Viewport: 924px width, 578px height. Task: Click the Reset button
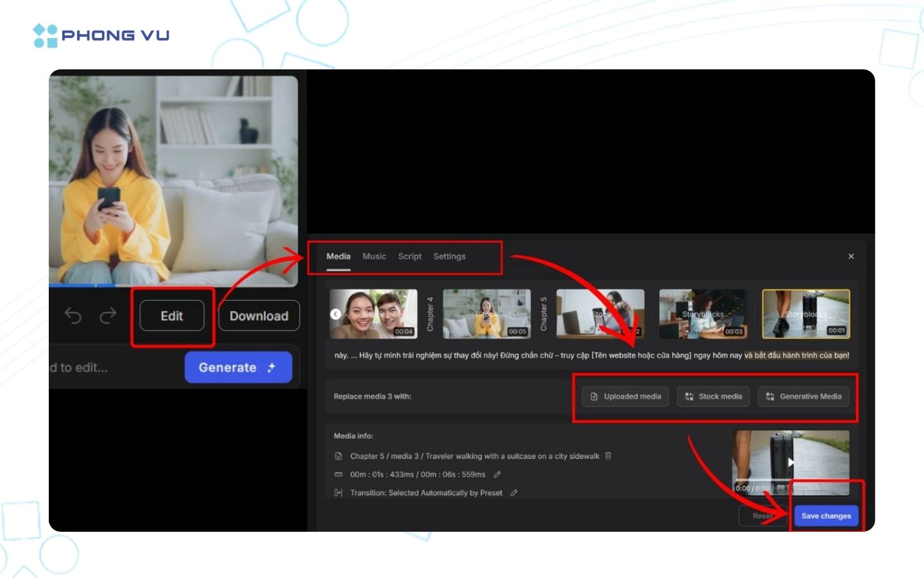click(x=763, y=516)
